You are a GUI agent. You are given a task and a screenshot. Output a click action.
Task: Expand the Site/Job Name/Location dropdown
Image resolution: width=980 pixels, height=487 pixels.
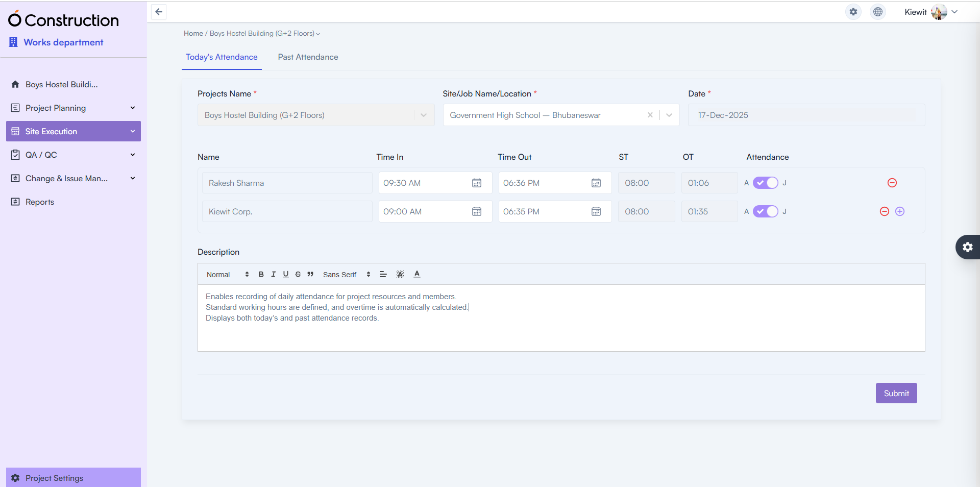pos(669,115)
